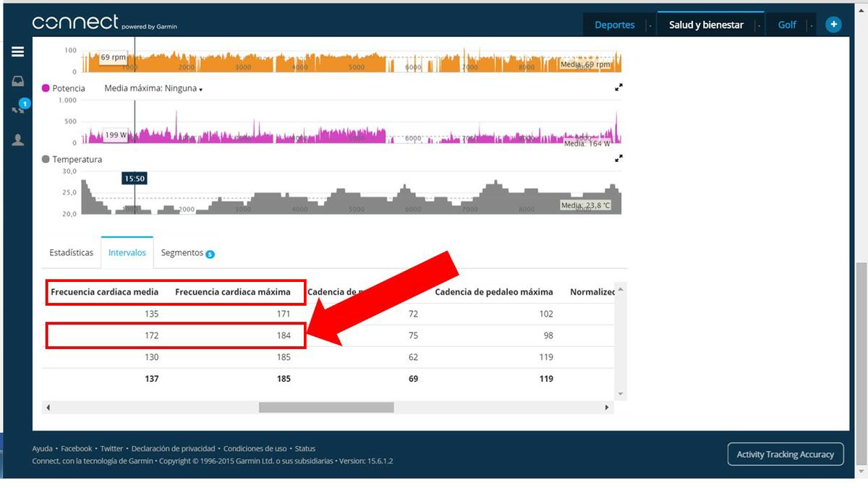Click the Frecuencia cardiaca máxima column header

(x=232, y=292)
